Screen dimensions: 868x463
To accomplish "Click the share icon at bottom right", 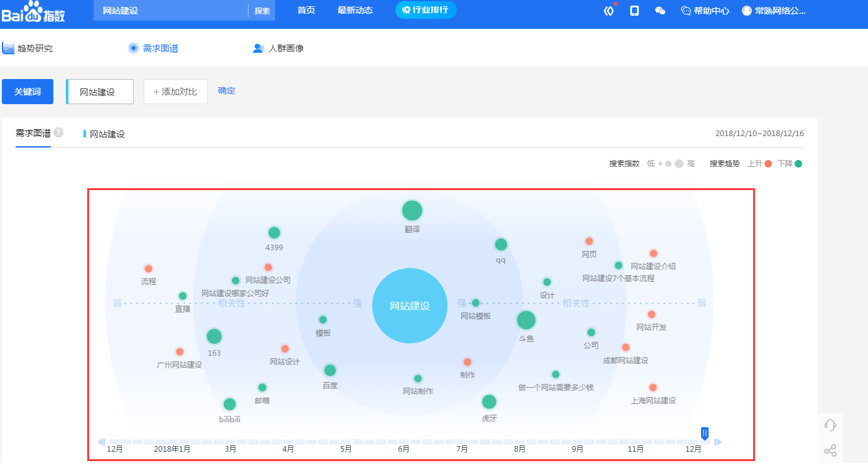I will 830,450.
